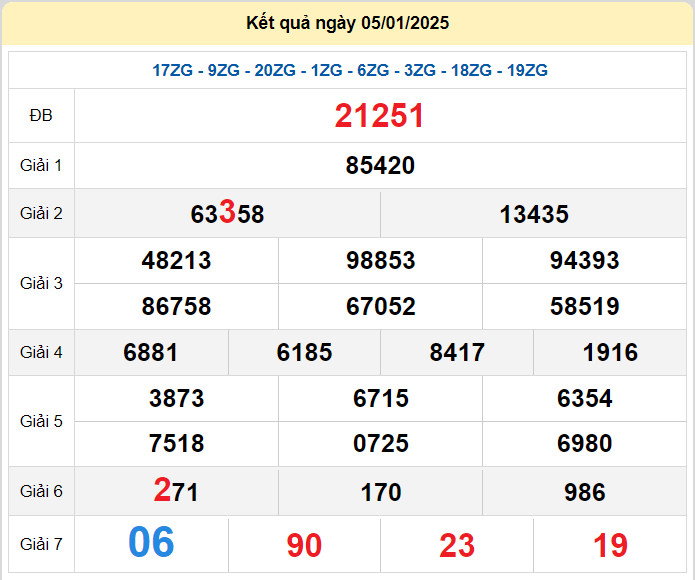Click the number 6354

tap(585, 398)
